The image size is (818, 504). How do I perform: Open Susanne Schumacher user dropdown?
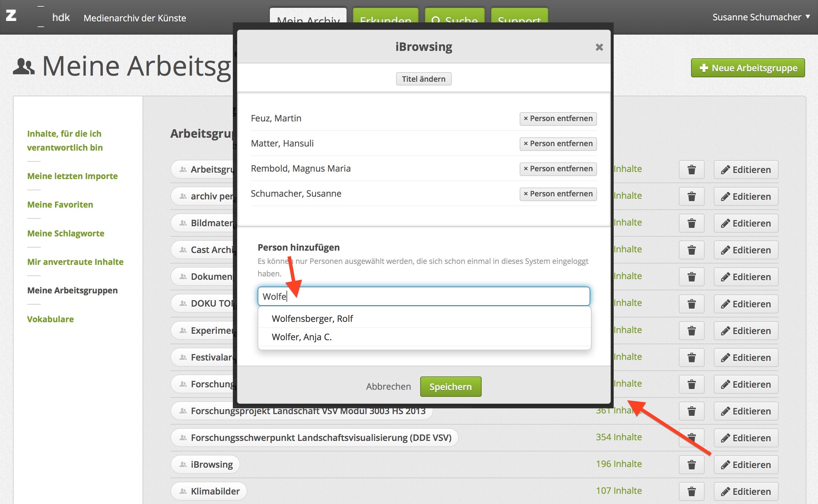(x=760, y=17)
